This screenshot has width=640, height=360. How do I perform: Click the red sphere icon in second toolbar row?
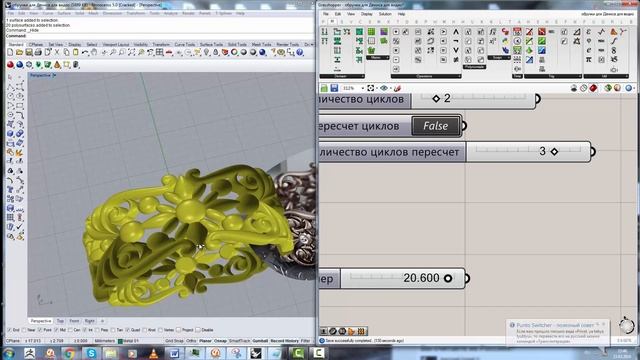(10, 64)
